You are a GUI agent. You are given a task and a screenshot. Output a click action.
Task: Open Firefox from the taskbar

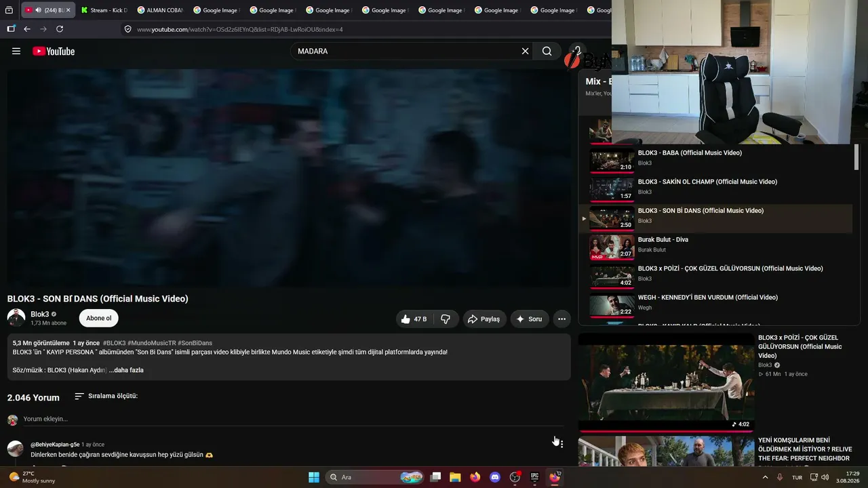tap(475, 477)
